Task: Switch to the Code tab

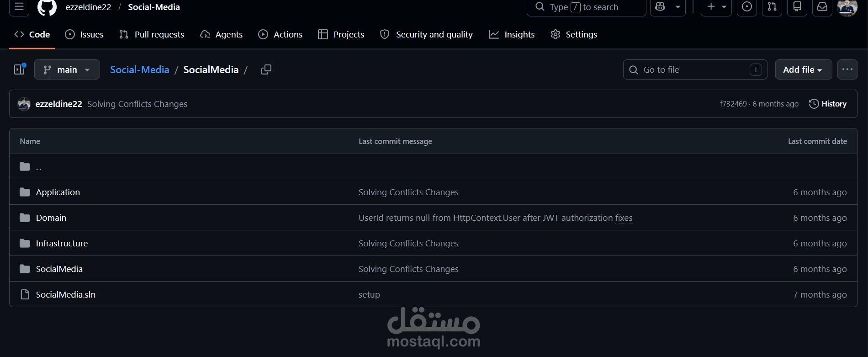Action: 32,34
